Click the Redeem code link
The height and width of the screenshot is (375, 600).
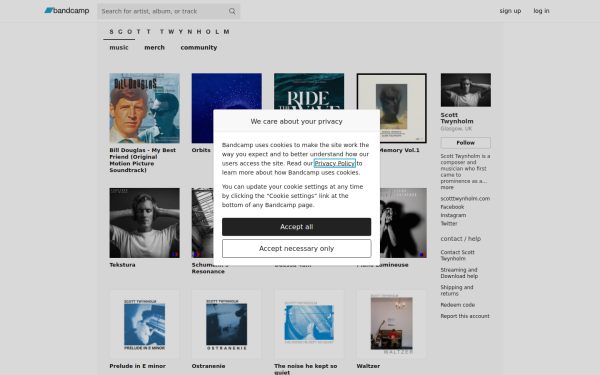pyautogui.click(x=457, y=305)
